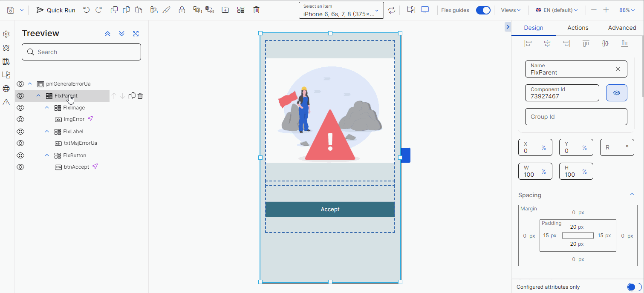Image resolution: width=644 pixels, height=293 pixels.
Task: Select the horizontal center alignment icon
Action: [547, 43]
